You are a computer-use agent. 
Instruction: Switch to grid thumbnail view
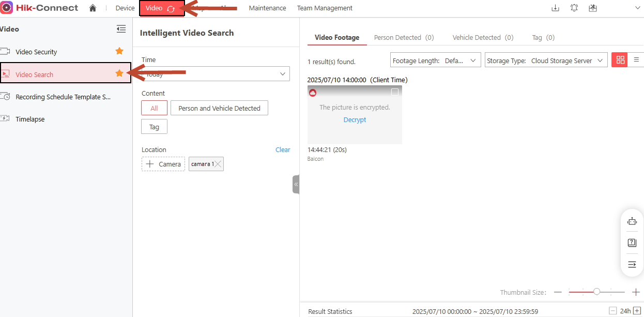pos(621,60)
